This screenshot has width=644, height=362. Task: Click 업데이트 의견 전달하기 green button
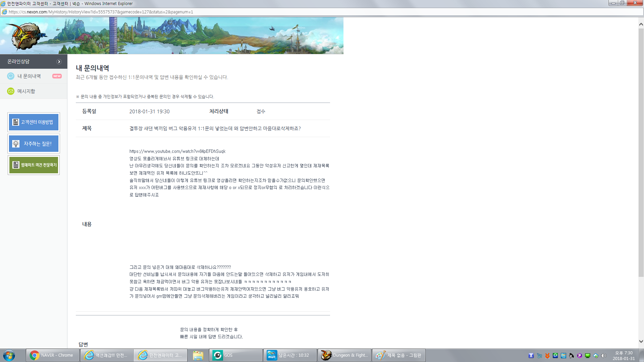point(39,165)
